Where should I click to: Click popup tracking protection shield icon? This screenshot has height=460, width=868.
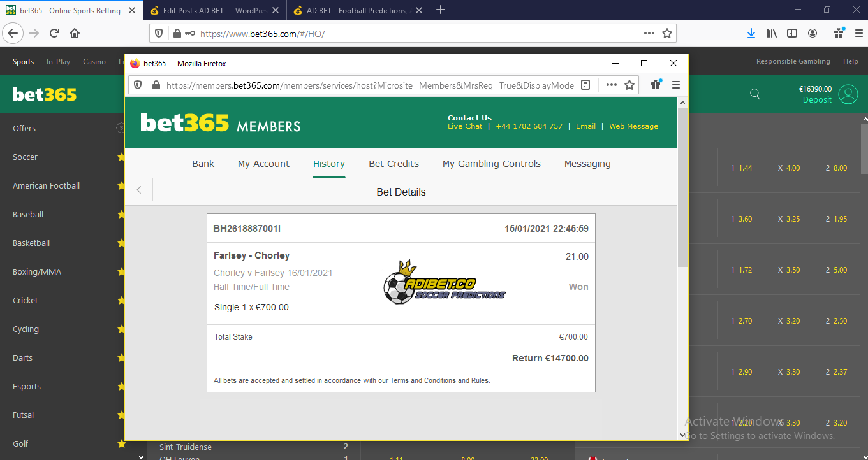(139, 85)
